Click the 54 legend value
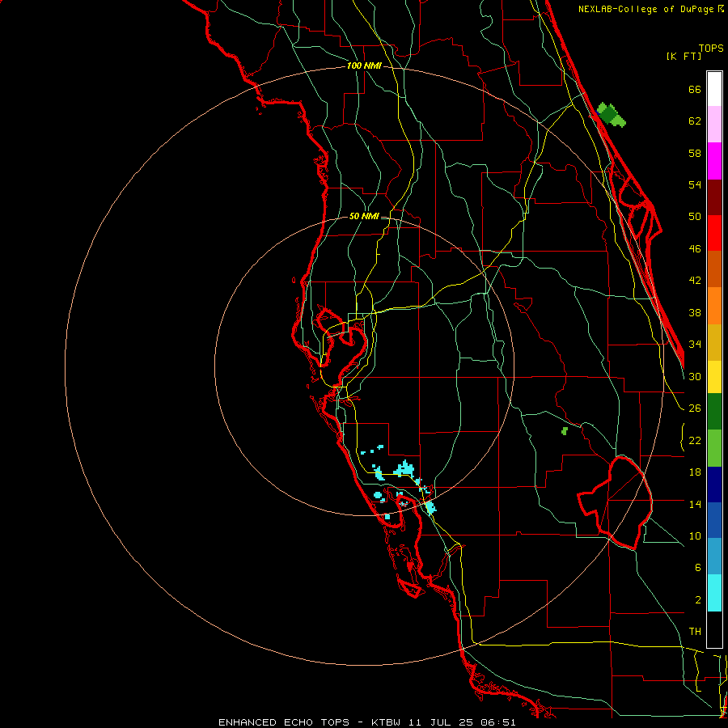Viewport: 728px width, 728px height. [695, 184]
